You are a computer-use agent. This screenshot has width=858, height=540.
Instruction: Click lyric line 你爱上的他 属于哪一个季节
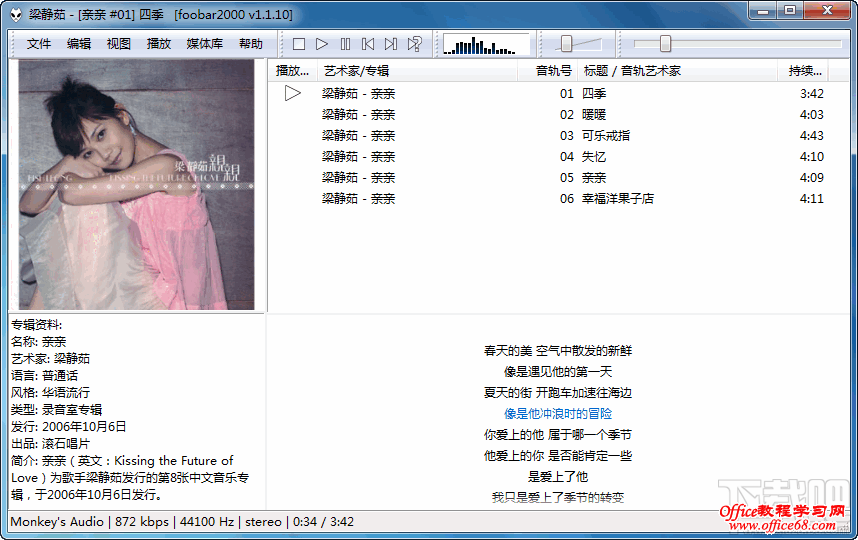coord(558,435)
